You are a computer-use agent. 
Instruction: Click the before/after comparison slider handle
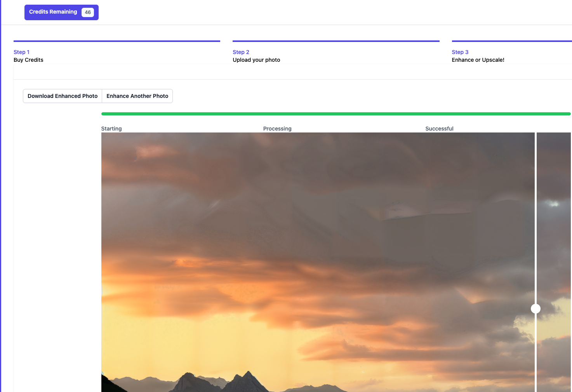(x=535, y=308)
